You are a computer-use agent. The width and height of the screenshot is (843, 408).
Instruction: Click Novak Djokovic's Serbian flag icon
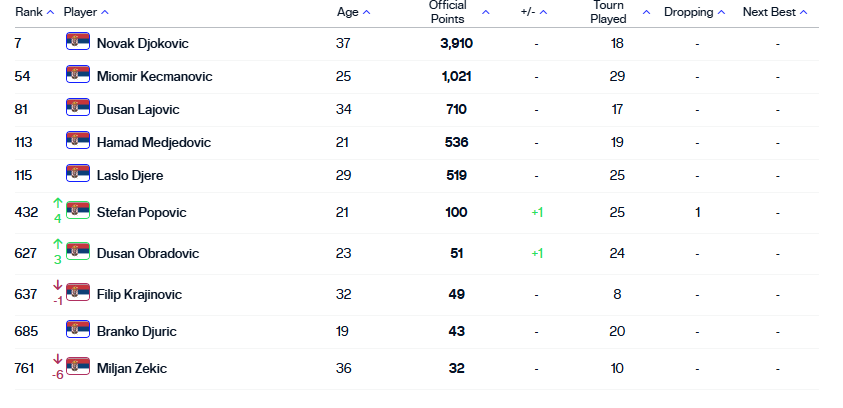coord(78,43)
